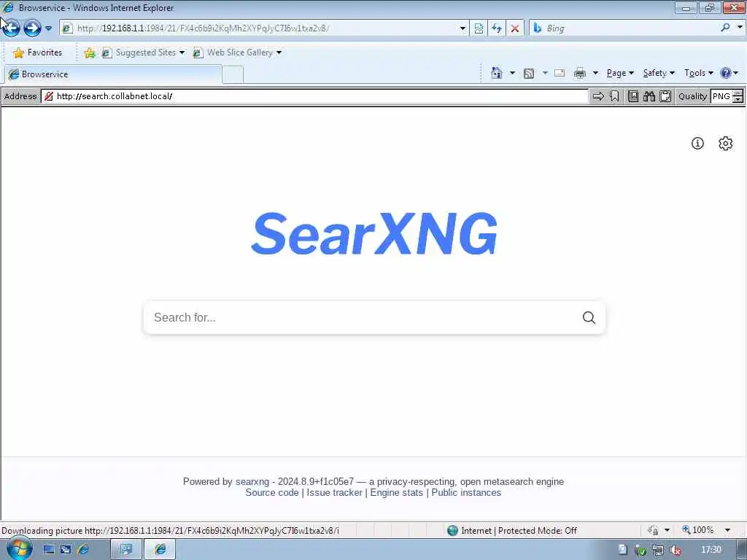Image resolution: width=747 pixels, height=560 pixels.
Task: Click the 100% zoom level button
Action: click(698, 530)
